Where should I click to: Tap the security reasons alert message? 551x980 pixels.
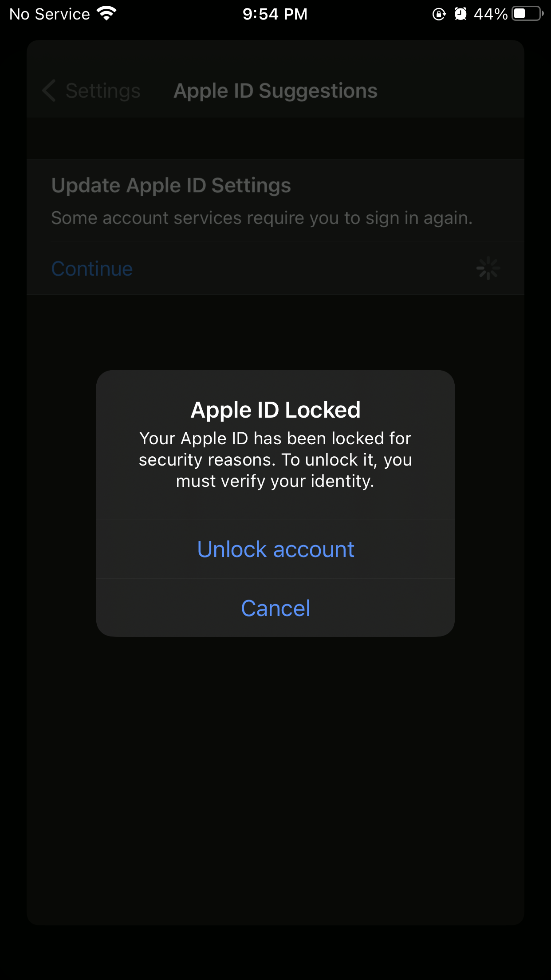point(275,460)
